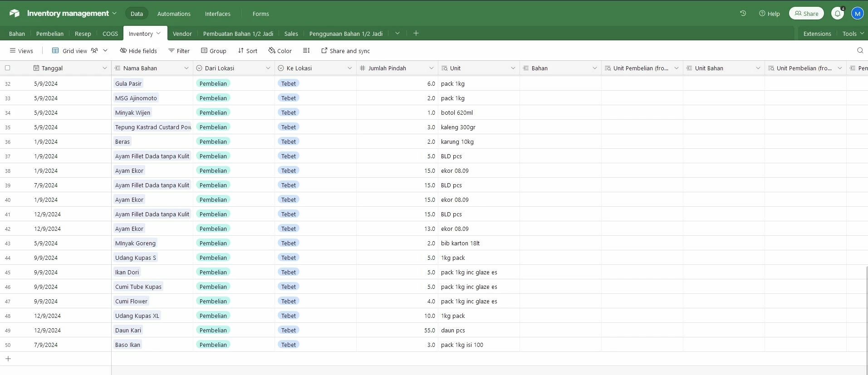The width and height of the screenshot is (868, 375).
Task: Open the Extensions panel
Action: coord(817,34)
